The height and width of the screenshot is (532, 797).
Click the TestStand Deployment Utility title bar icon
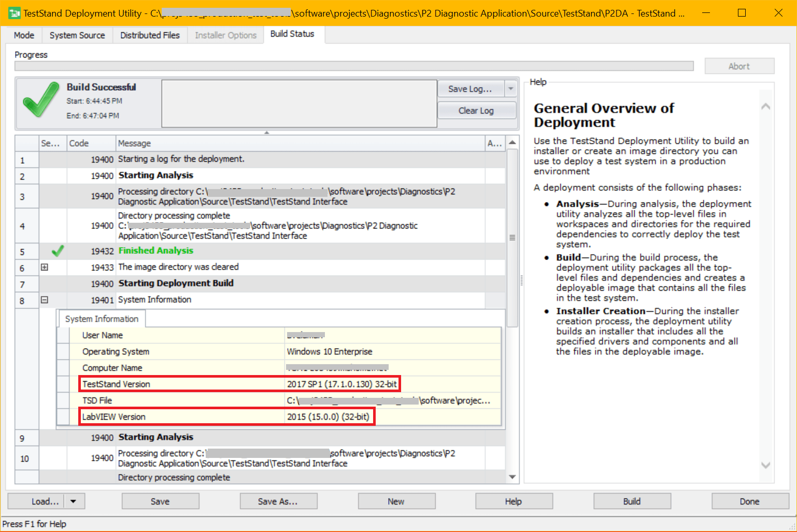coord(15,13)
